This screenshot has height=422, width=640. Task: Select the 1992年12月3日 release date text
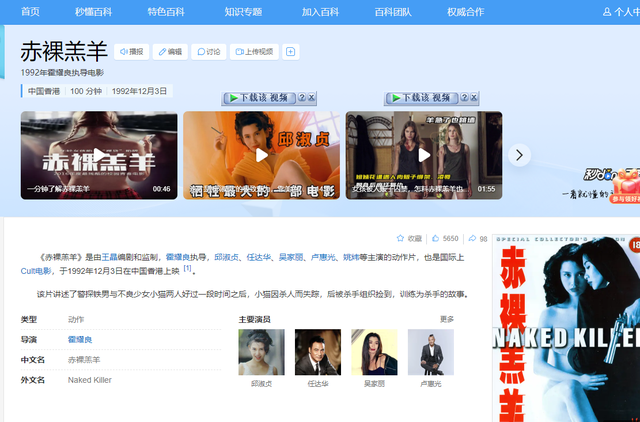(x=139, y=91)
